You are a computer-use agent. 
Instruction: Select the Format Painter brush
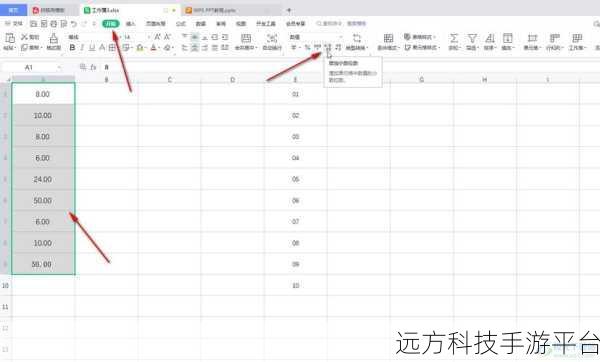[54, 38]
